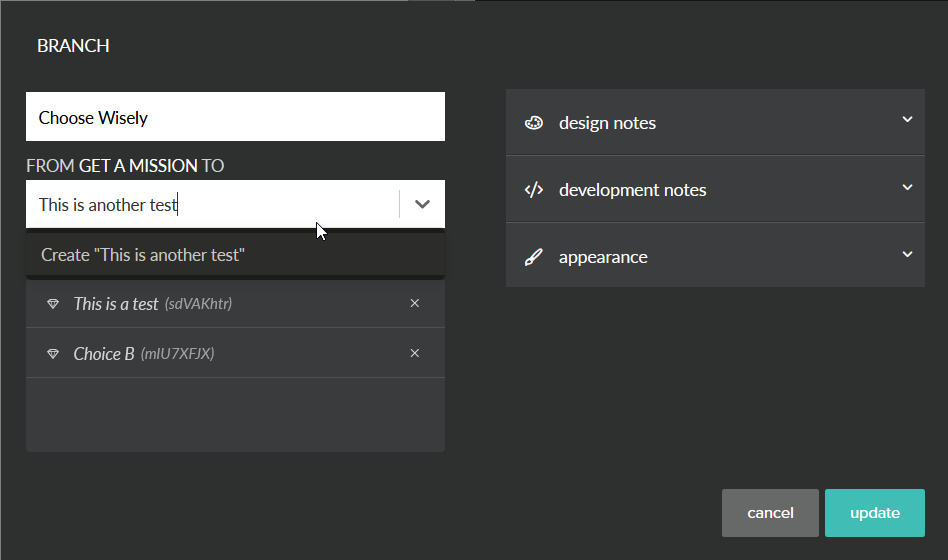The image size is (948, 560).
Task: Expand the development notes section chevron
Action: click(x=907, y=187)
